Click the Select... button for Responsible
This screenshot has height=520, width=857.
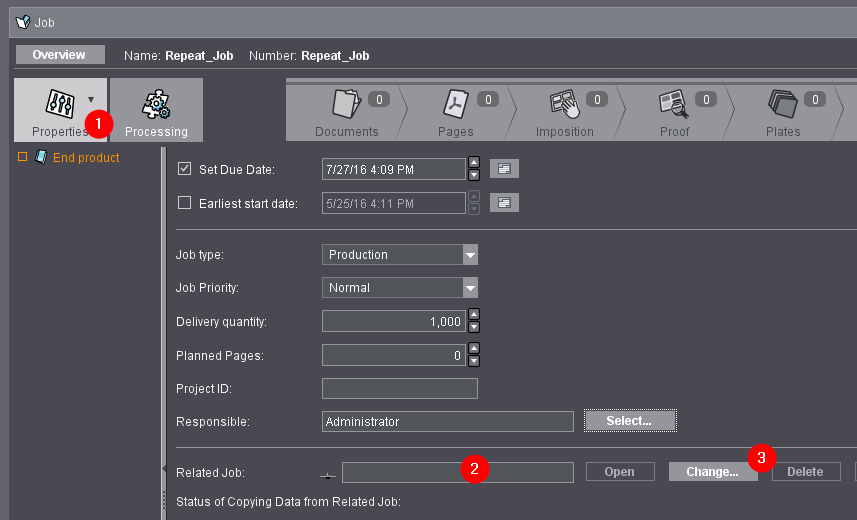click(630, 421)
